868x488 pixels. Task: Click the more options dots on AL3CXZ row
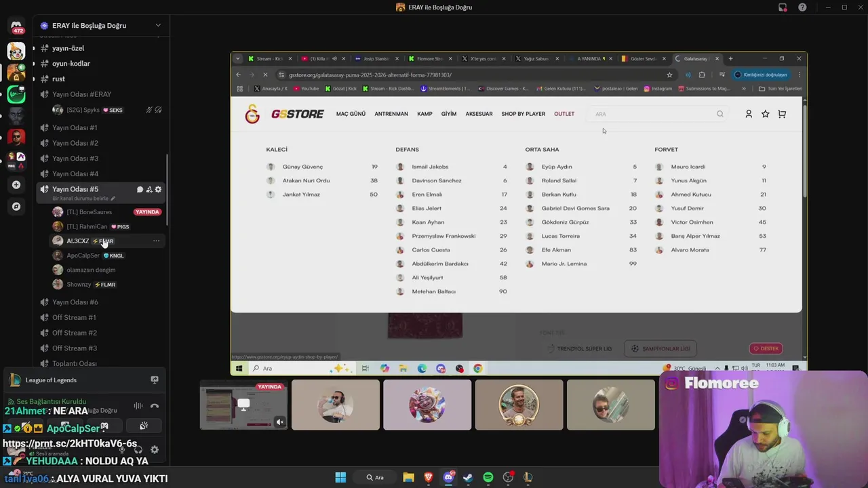click(x=157, y=241)
